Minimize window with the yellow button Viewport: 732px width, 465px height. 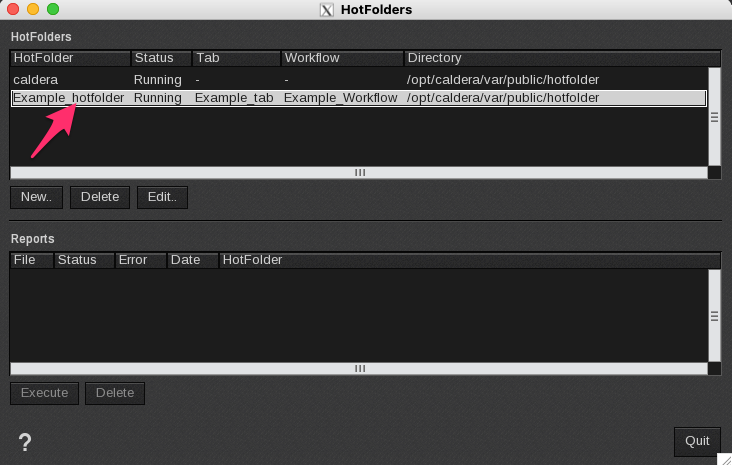[x=33, y=9]
